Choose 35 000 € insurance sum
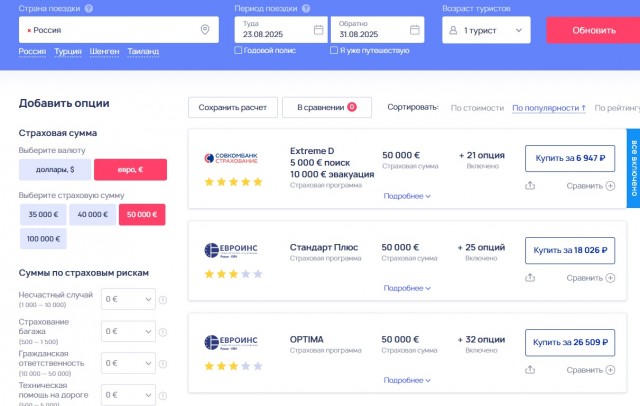The height and width of the screenshot is (406, 640). [43, 214]
